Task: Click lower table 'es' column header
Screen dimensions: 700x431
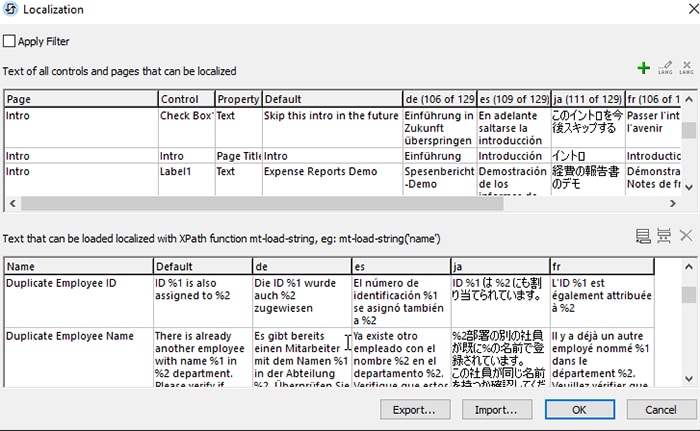Action: pyautogui.click(x=401, y=267)
